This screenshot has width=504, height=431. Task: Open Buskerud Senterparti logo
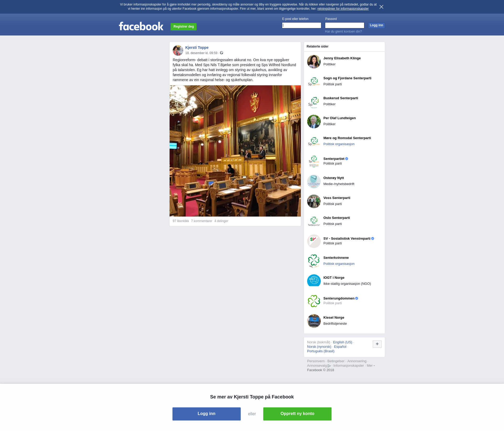pyautogui.click(x=314, y=102)
